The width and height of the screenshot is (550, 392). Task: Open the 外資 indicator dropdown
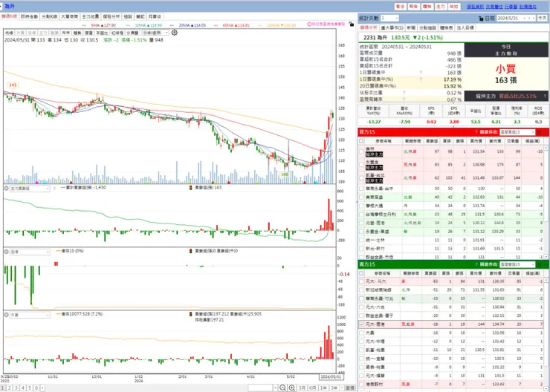[x=30, y=315]
